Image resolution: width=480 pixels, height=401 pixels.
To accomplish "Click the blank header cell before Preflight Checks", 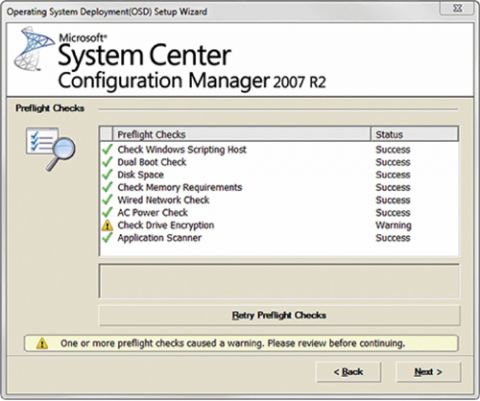I will [107, 134].
